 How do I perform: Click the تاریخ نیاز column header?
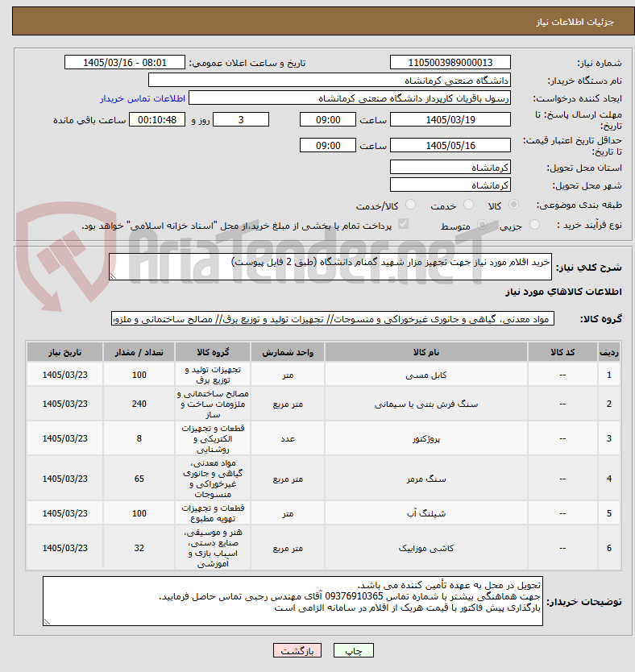click(64, 352)
